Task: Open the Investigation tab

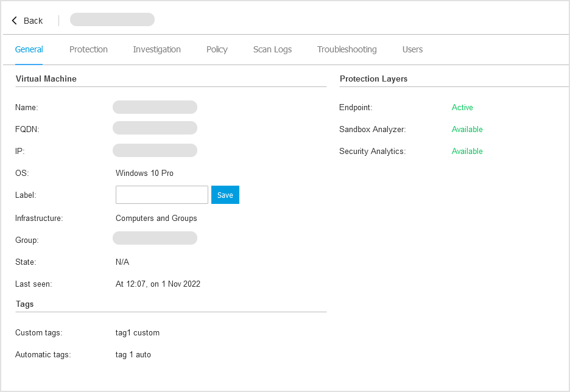Action: coord(157,49)
